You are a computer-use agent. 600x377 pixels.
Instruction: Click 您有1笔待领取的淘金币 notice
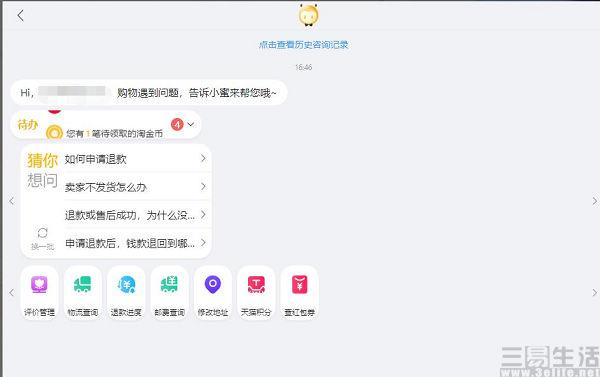(x=114, y=134)
